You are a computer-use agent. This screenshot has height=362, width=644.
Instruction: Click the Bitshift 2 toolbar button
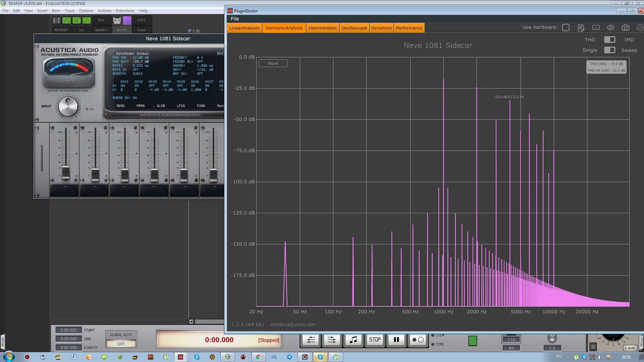tap(101, 30)
